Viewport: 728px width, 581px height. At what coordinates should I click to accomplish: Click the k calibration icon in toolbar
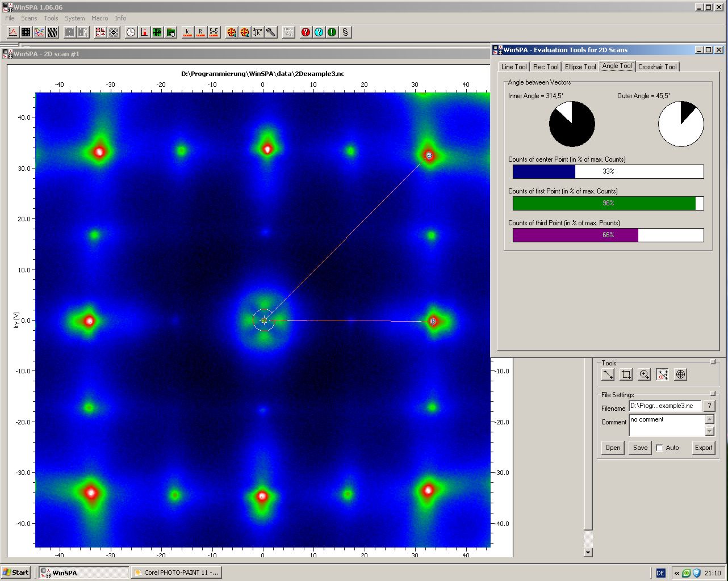[187, 32]
